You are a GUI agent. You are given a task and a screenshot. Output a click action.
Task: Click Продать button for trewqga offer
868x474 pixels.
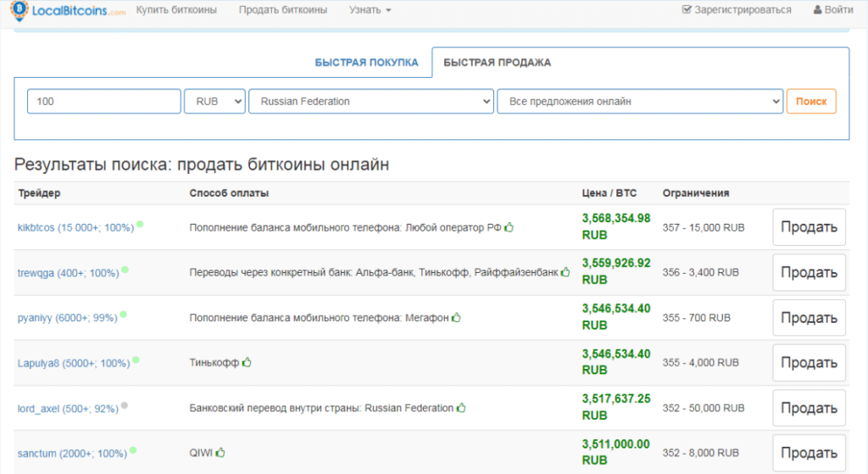click(x=809, y=272)
